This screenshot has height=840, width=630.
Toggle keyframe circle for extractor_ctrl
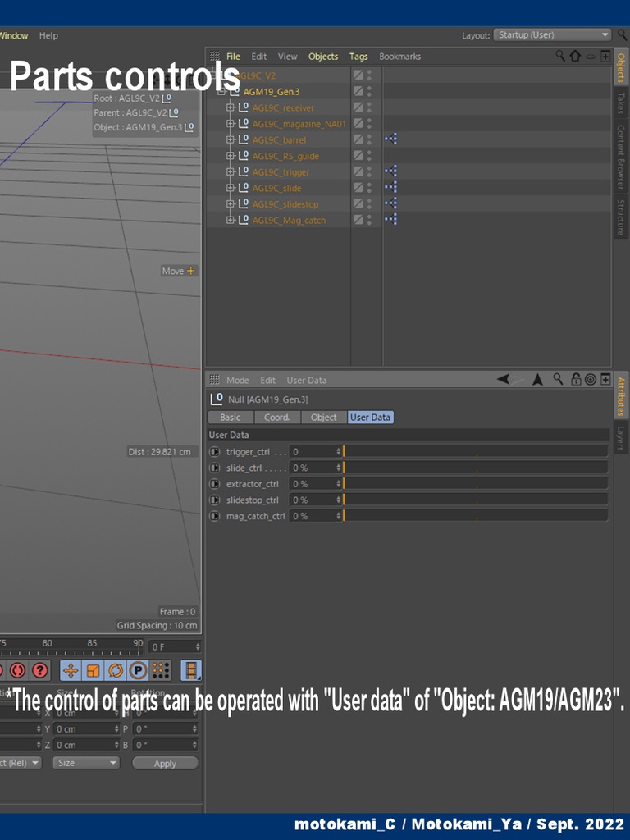point(215,484)
